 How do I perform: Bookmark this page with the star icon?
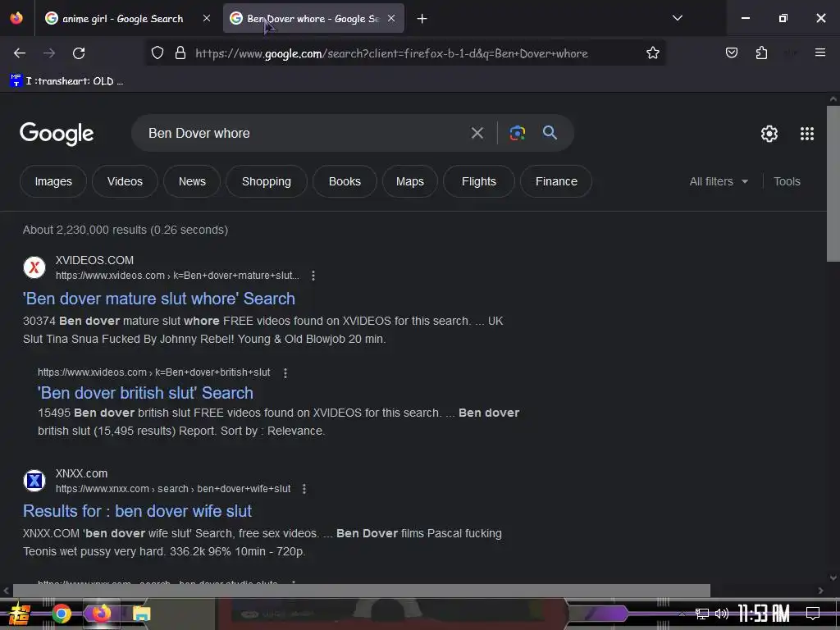(x=652, y=53)
